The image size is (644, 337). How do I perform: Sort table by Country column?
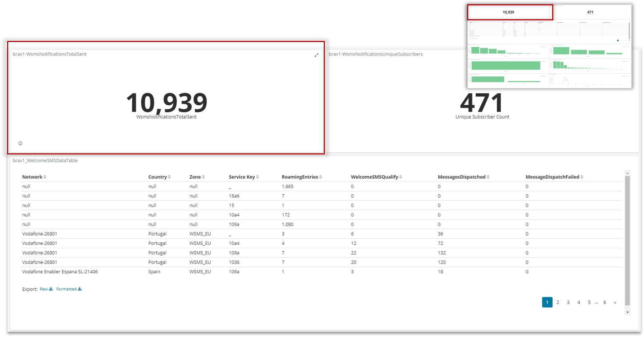pos(159,177)
